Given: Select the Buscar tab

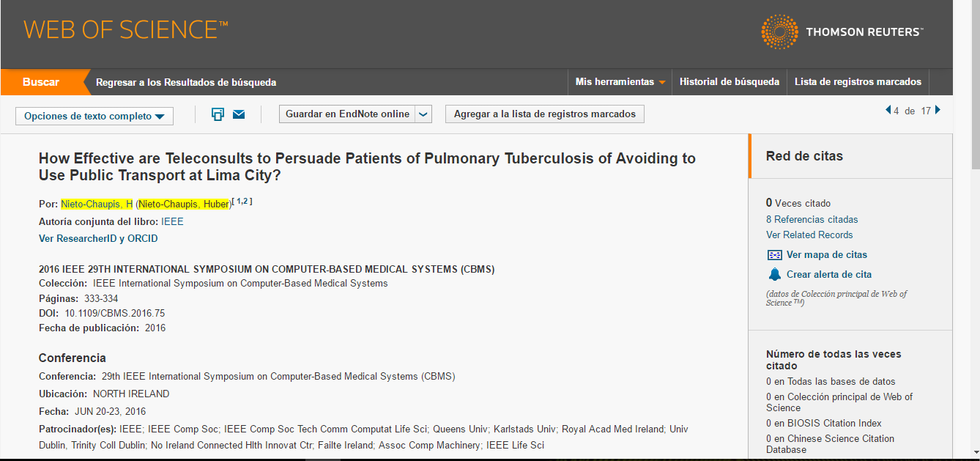Looking at the screenshot, I should (41, 82).
